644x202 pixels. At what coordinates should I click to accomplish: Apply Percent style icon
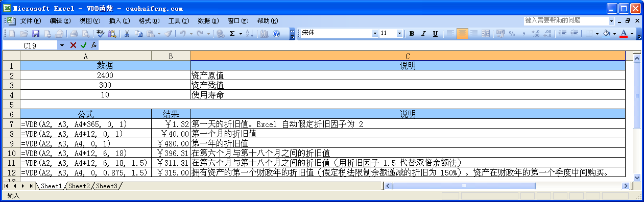click(512, 34)
